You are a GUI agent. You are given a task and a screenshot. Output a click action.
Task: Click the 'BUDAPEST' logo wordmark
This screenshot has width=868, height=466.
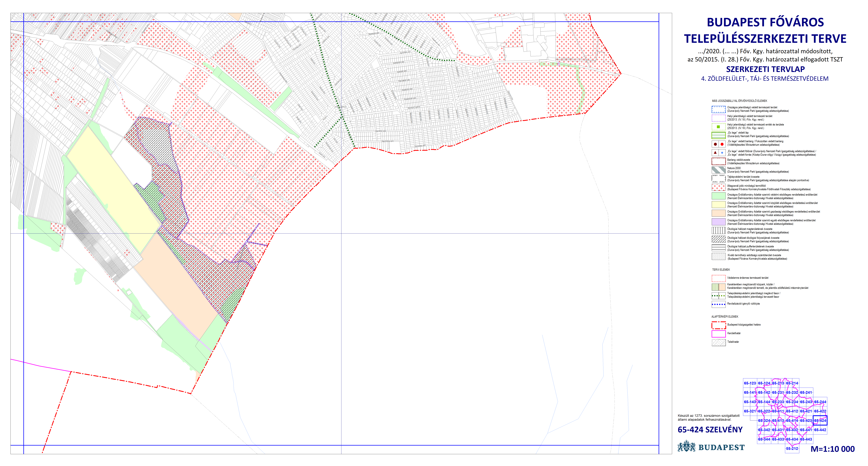tap(721, 447)
